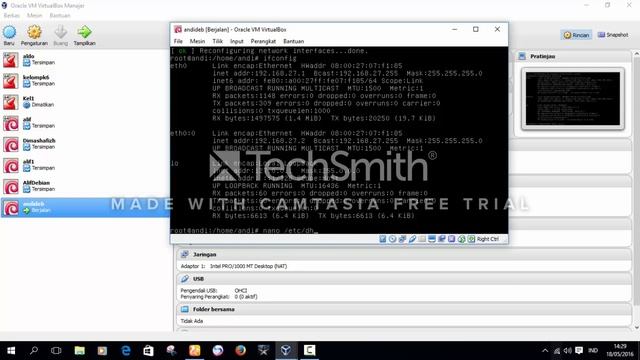
Task: Click the optical disc status icon
Action: click(392, 239)
